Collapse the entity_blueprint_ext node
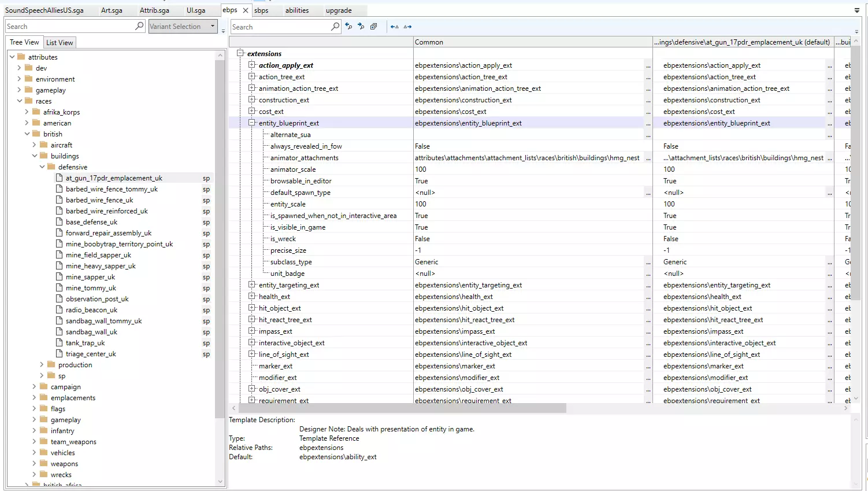Viewport: 868px width, 491px height. [x=252, y=123]
